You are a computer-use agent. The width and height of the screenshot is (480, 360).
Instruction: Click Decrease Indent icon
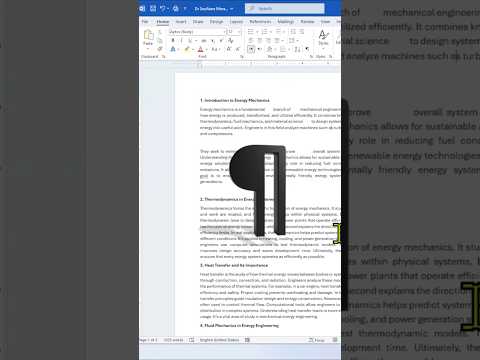click(x=293, y=32)
